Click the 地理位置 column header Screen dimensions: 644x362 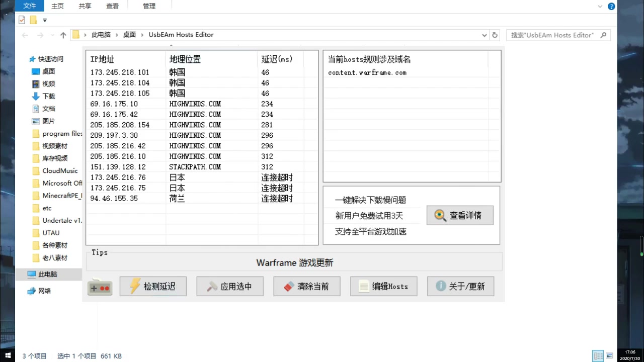212,59
